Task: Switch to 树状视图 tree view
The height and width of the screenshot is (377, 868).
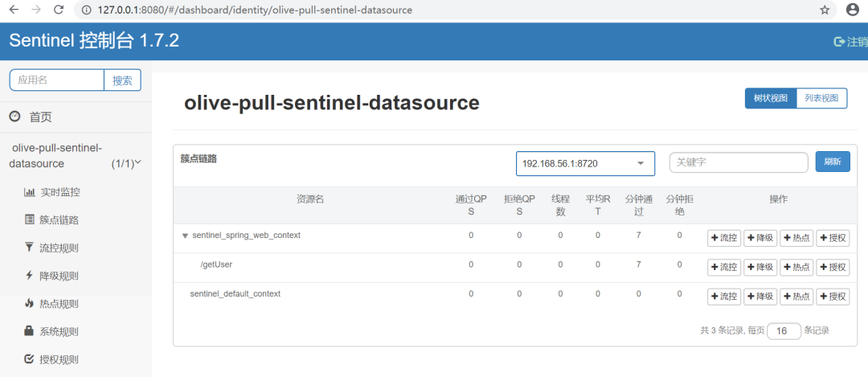Action: (x=770, y=99)
